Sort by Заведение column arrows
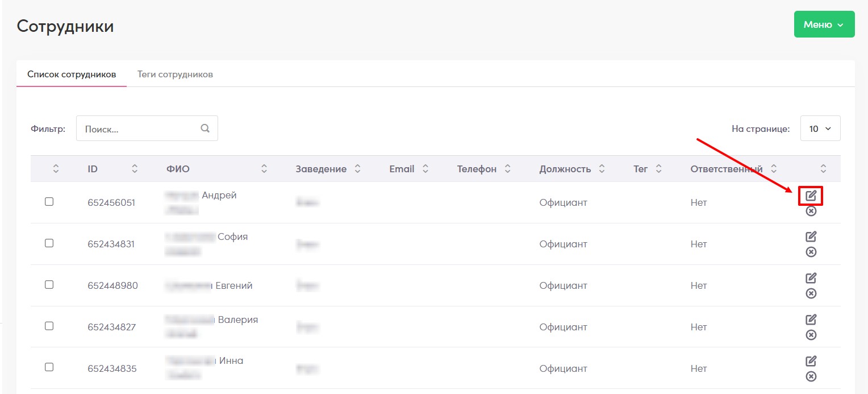This screenshot has width=868, height=394. tap(357, 169)
